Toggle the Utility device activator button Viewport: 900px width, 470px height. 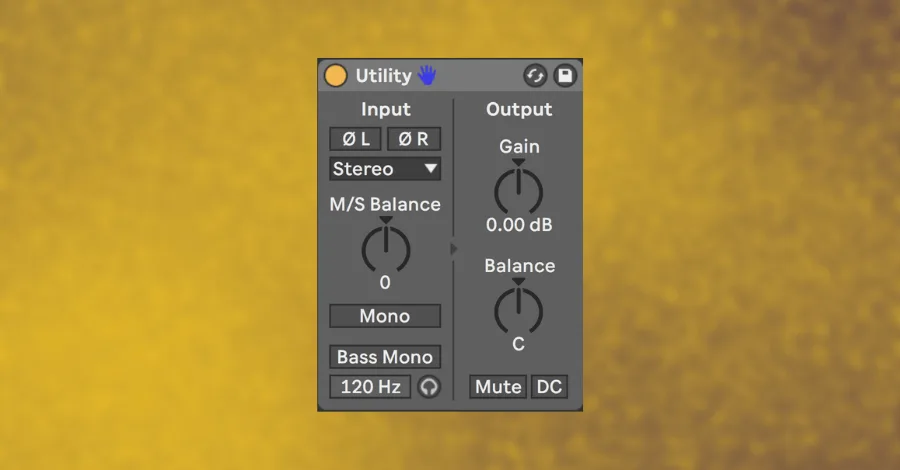tap(336, 76)
